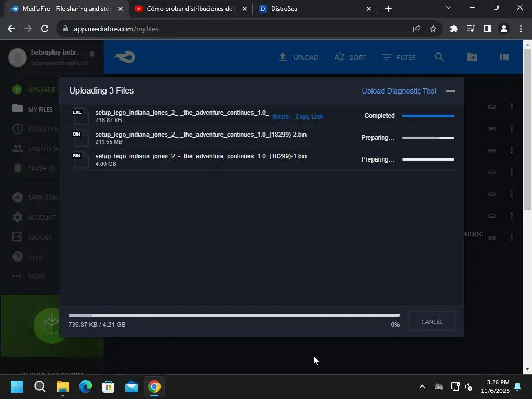The width and height of the screenshot is (532, 399).
Task: Open Chrome three-dot menu
Action: point(521,29)
